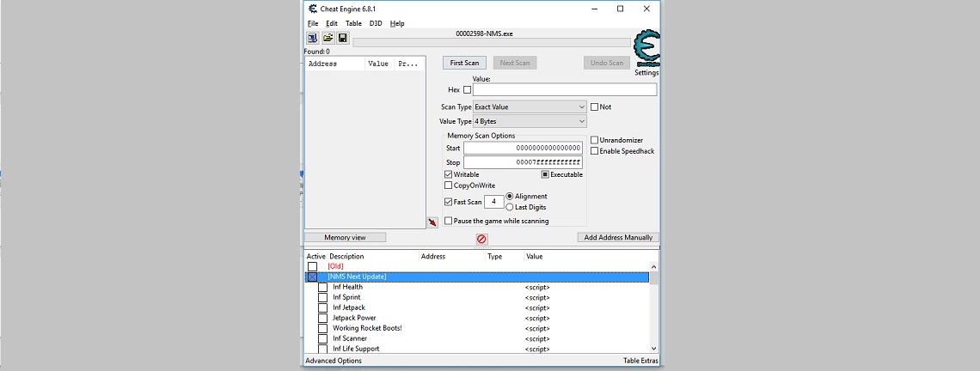
Task: Enable the Unrandomizer checkbox
Action: tap(594, 140)
